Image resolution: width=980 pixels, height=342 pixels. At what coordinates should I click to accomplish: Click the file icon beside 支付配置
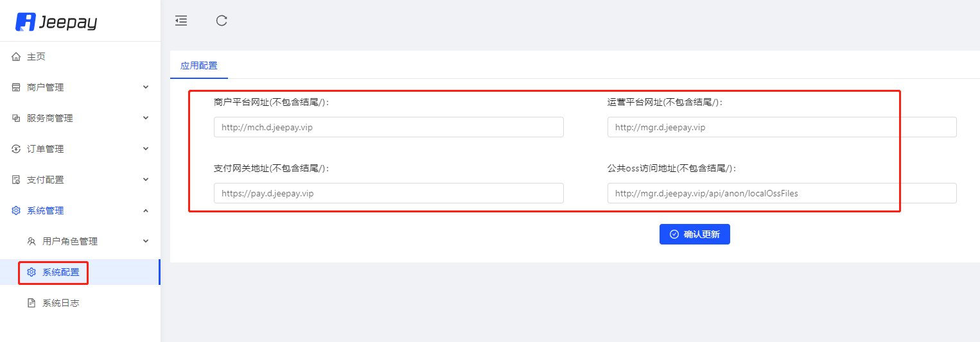pos(17,180)
